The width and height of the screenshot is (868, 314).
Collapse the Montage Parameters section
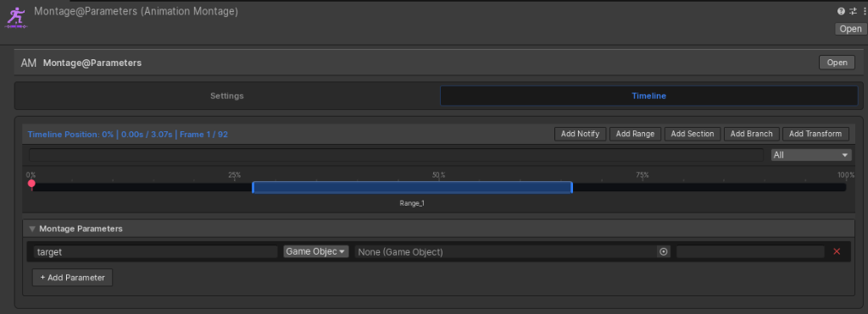pos(32,229)
